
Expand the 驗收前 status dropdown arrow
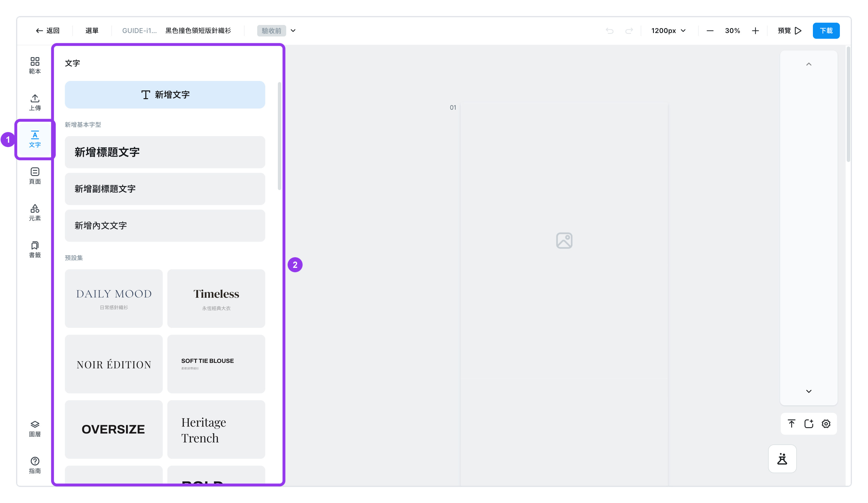click(x=293, y=31)
